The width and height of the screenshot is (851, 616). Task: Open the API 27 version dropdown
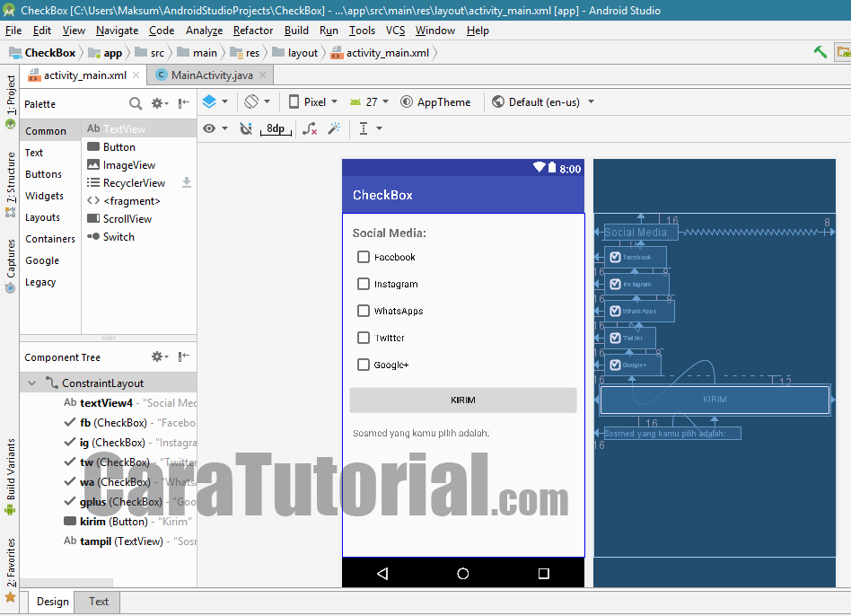coord(370,101)
